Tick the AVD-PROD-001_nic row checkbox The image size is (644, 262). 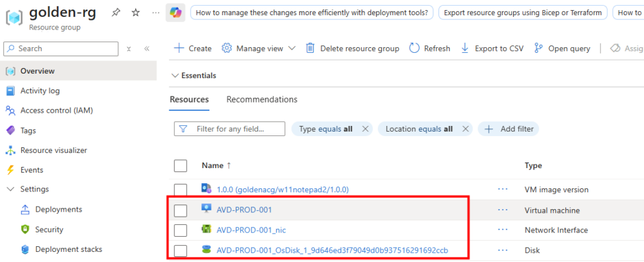pyautogui.click(x=180, y=230)
